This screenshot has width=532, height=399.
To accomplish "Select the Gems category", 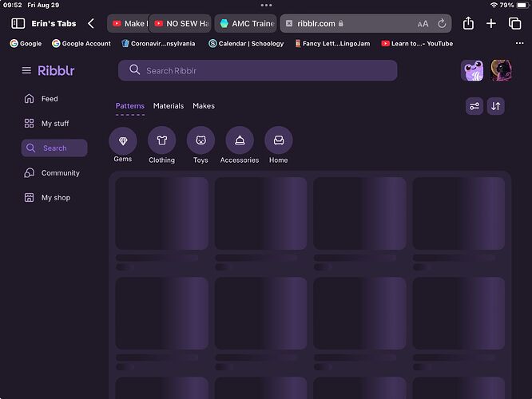I will click(123, 145).
